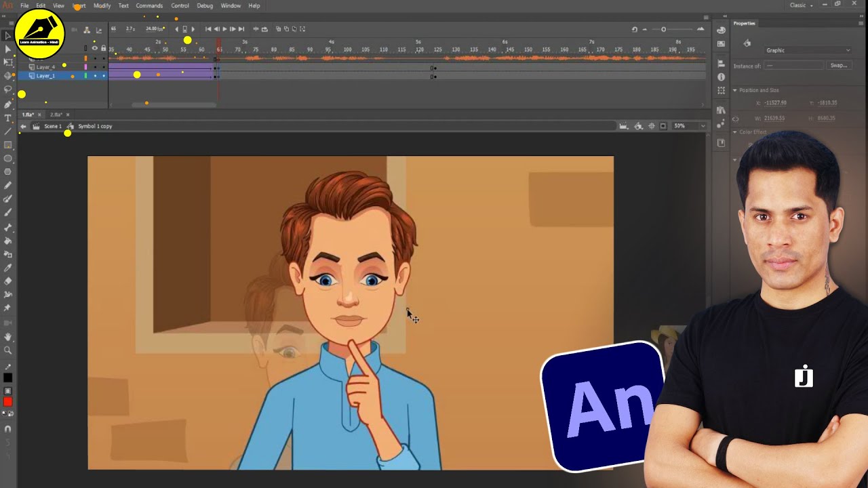This screenshot has width=868, height=488.
Task: Open the Commands menu
Action: coord(149,5)
